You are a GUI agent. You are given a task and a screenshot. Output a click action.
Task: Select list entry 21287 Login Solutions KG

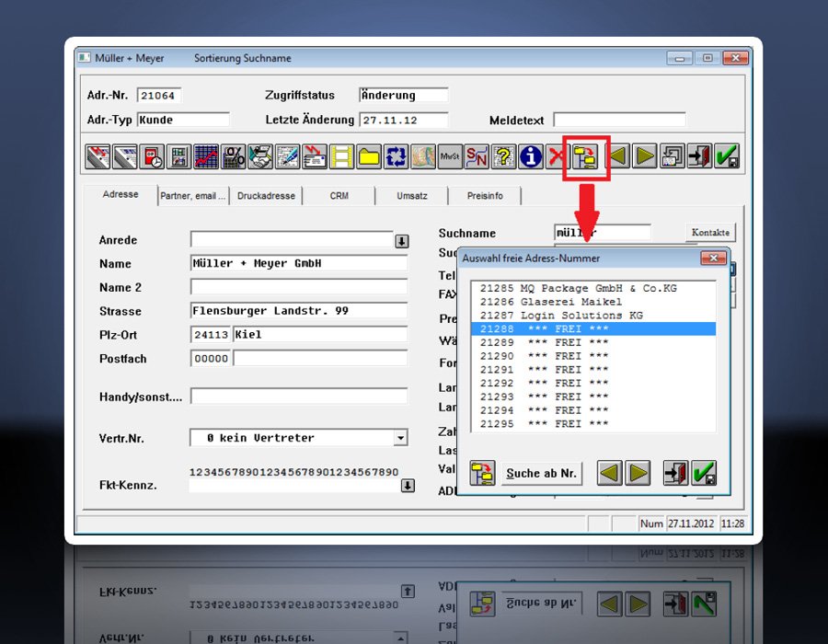593,316
